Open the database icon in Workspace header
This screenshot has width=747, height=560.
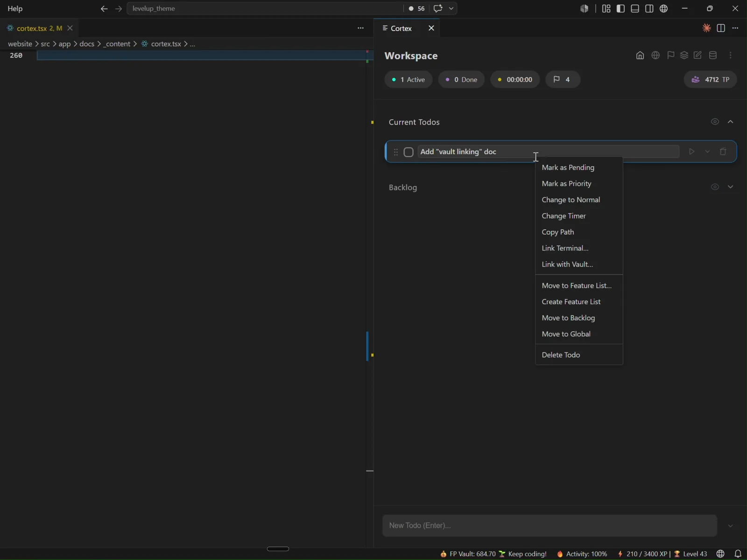713,56
